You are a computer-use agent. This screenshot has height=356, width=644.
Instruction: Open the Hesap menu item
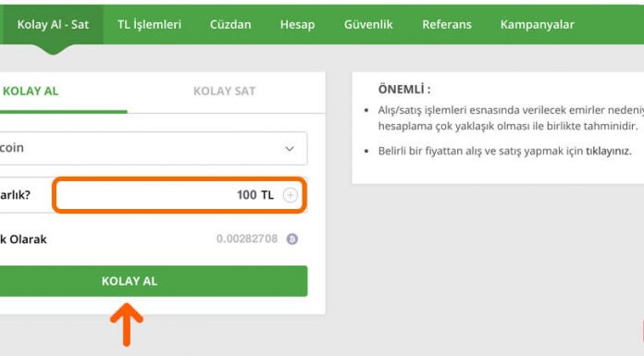point(297,25)
